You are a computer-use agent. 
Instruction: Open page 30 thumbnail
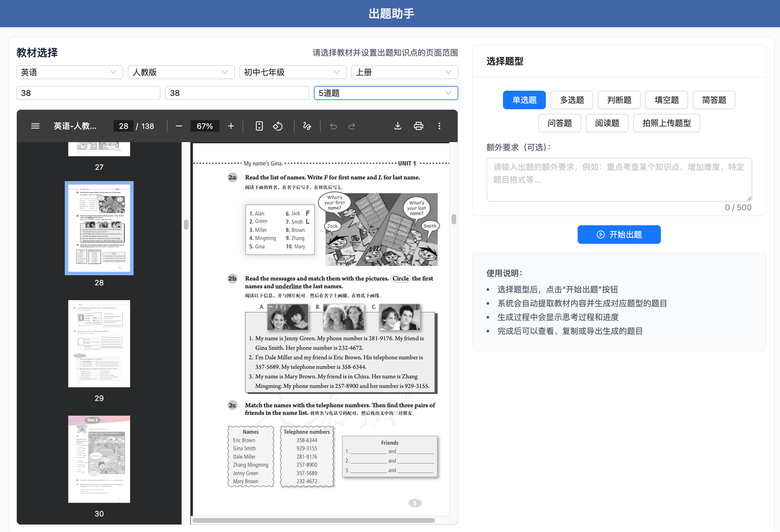click(99, 459)
